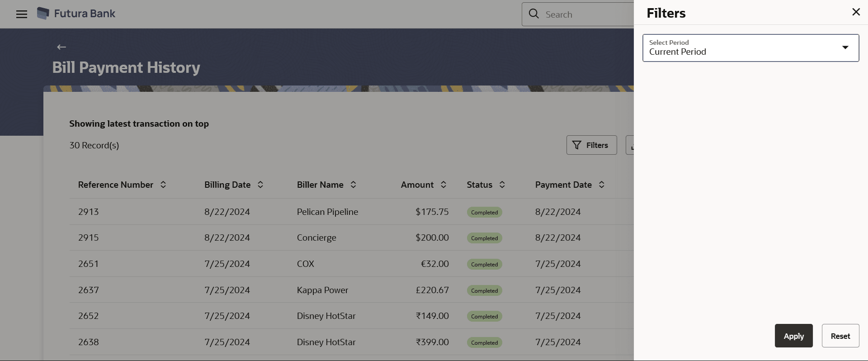Close the Filters panel
The image size is (868, 361).
pos(856,12)
